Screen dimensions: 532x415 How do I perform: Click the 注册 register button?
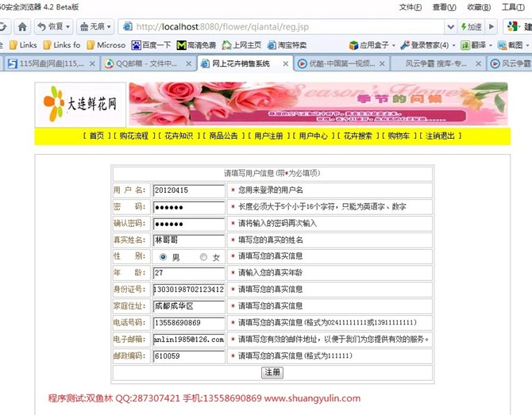[272, 373]
